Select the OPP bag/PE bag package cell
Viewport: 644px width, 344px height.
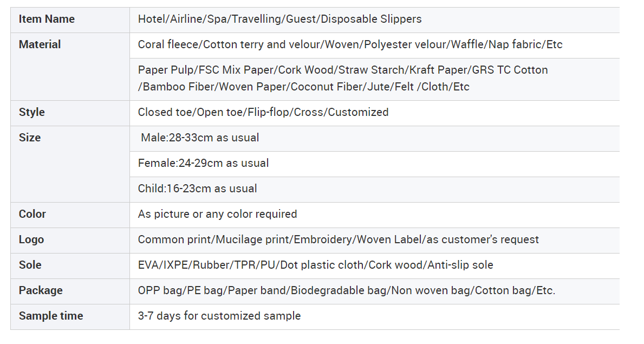pyautogui.click(x=375, y=291)
